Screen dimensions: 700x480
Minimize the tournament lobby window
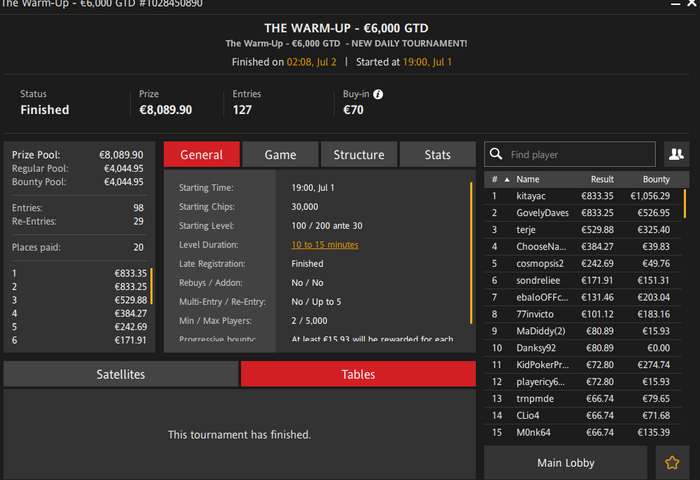[x=675, y=4]
